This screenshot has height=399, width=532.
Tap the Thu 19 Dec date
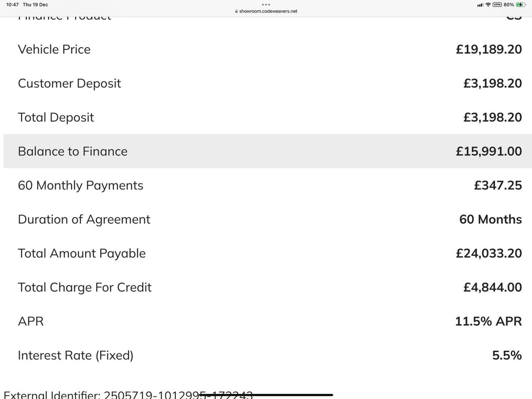(x=35, y=5)
